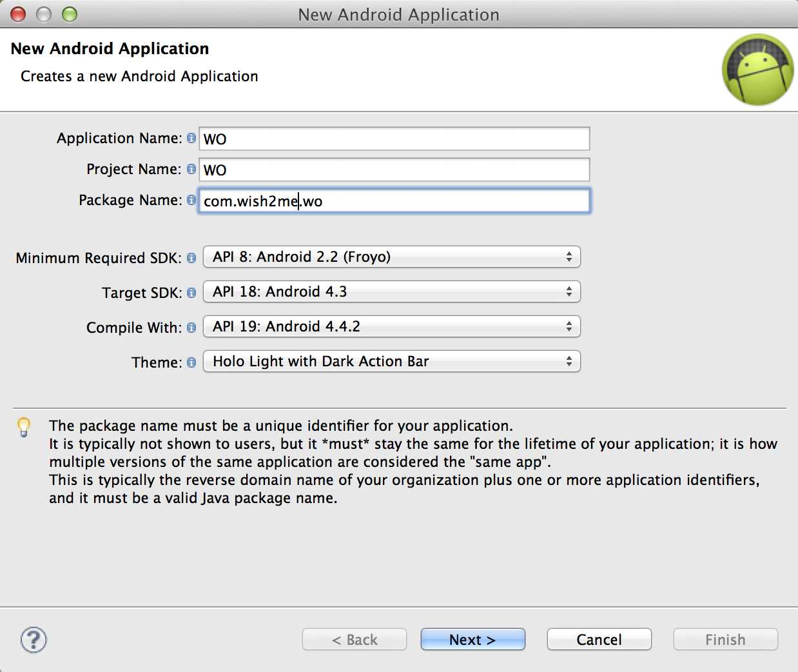
Task: Click the 'Target SDK:' label
Action: coord(142,293)
